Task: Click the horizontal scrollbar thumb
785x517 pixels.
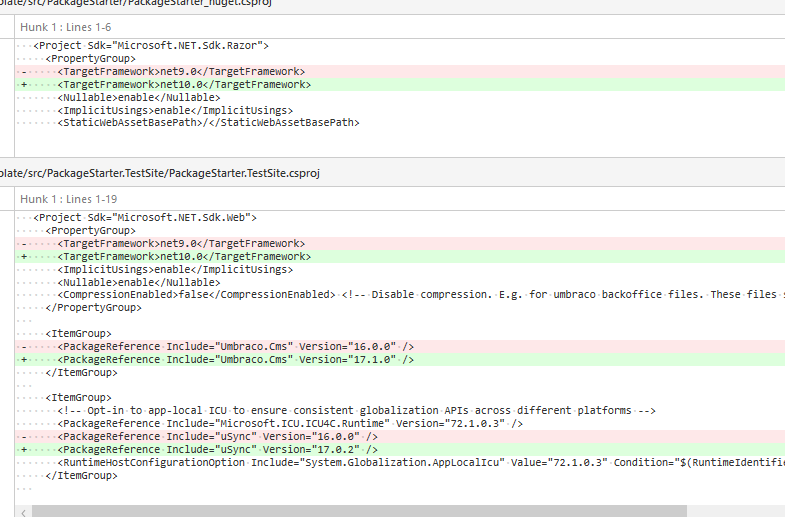Action: click(360, 510)
